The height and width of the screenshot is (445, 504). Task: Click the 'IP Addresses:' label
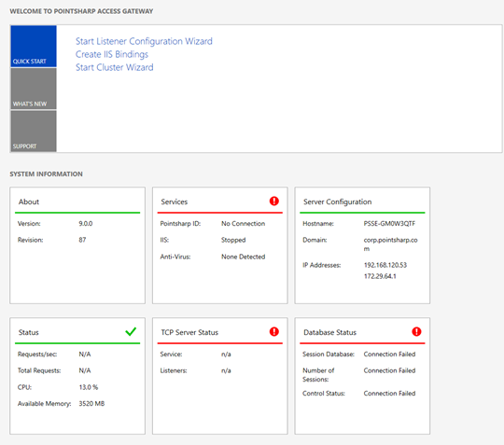[x=321, y=265]
